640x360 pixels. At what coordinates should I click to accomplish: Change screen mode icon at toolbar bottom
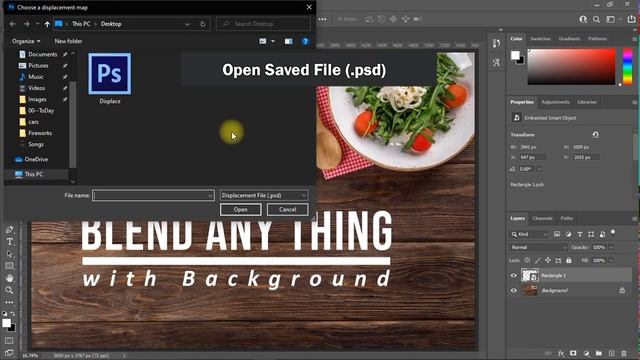click(x=9, y=353)
